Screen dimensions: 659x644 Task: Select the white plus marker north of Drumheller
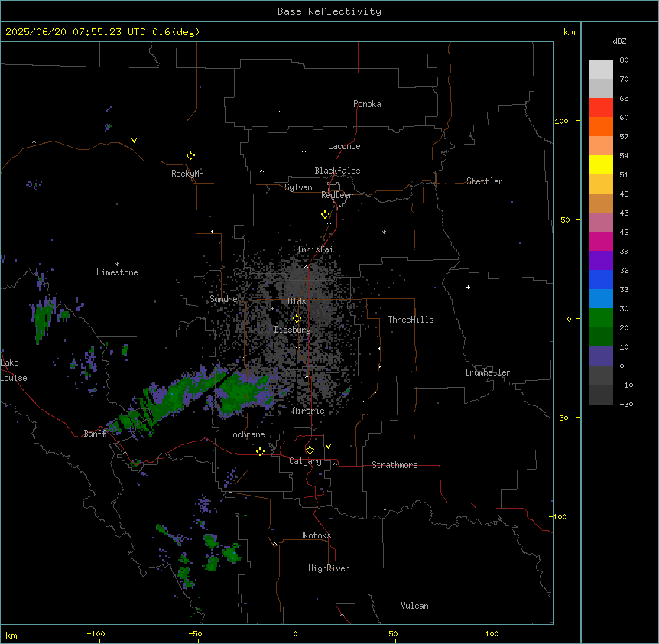pos(468,287)
